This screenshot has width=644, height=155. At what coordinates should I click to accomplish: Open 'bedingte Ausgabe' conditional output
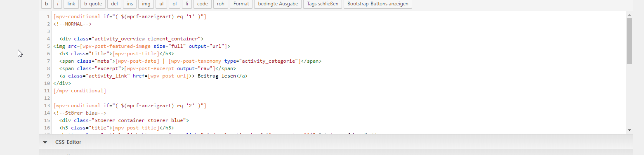277,4
